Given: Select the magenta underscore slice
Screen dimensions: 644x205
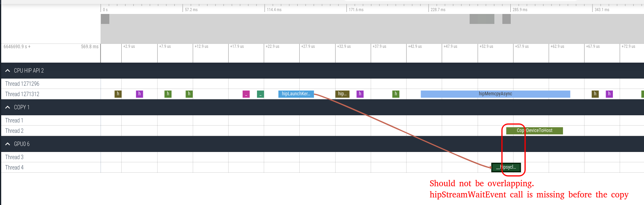Looking at the screenshot, I should click(246, 94).
